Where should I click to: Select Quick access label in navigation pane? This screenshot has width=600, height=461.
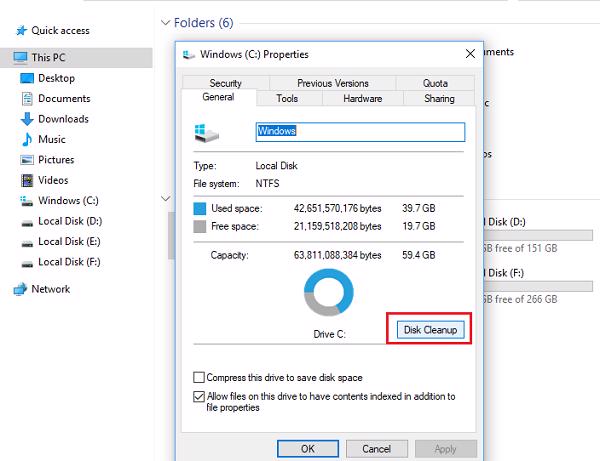(x=60, y=31)
